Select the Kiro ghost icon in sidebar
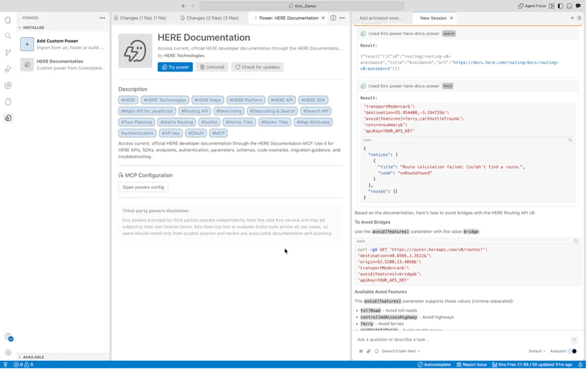The width and height of the screenshot is (588, 370). click(8, 102)
